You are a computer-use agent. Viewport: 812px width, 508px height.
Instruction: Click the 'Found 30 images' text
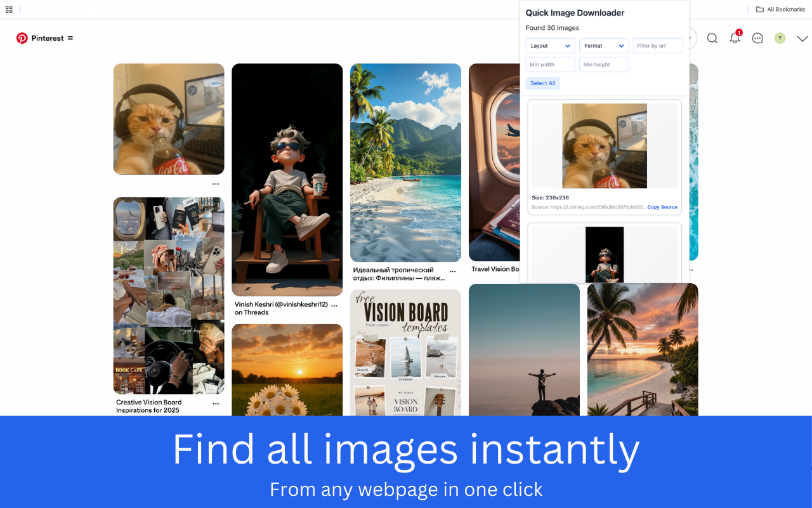coord(553,28)
